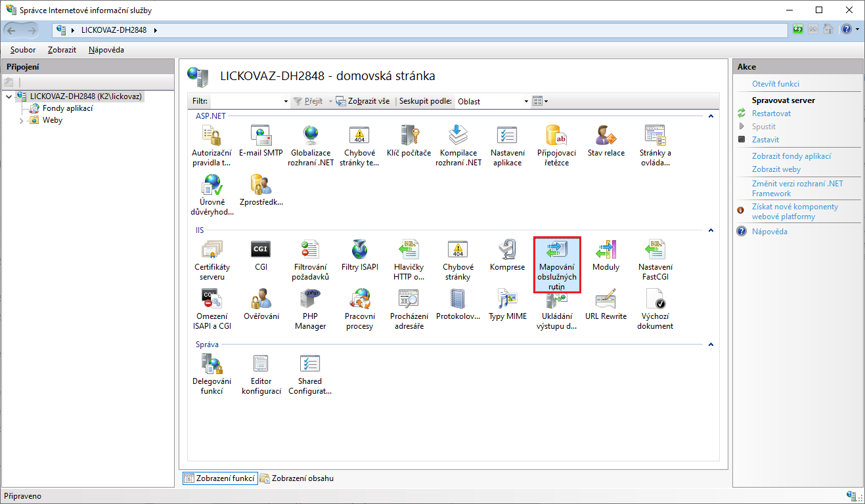The height and width of the screenshot is (504, 865).
Task: Click Zastavit server action
Action: [765, 140]
